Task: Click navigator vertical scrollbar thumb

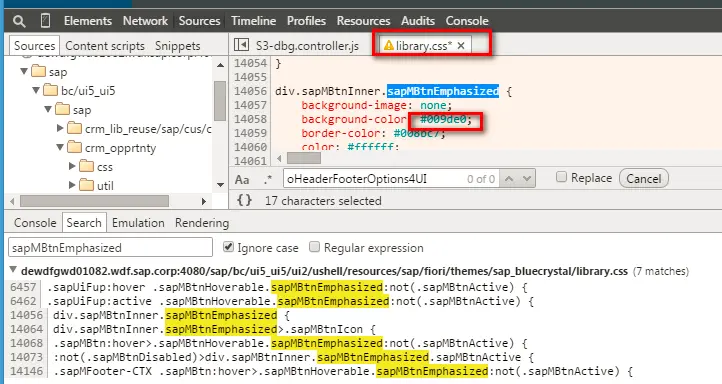Action: coord(220,101)
